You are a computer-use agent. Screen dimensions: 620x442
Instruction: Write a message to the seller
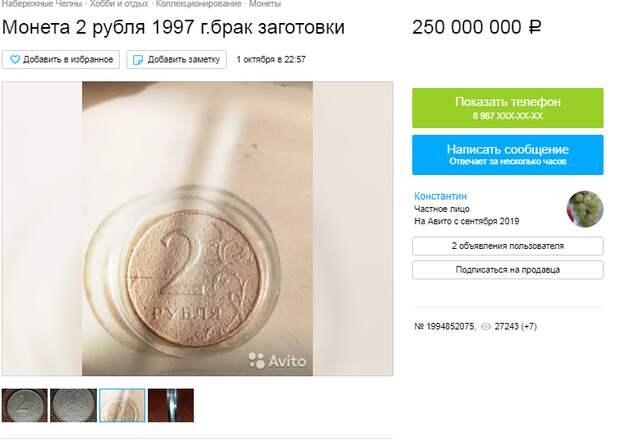pyautogui.click(x=508, y=155)
